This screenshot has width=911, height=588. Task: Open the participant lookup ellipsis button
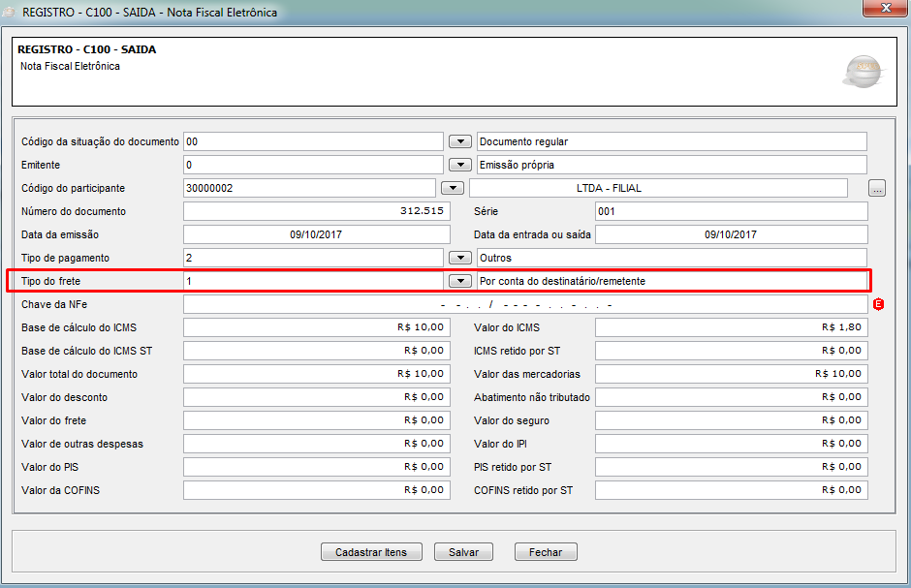click(877, 189)
